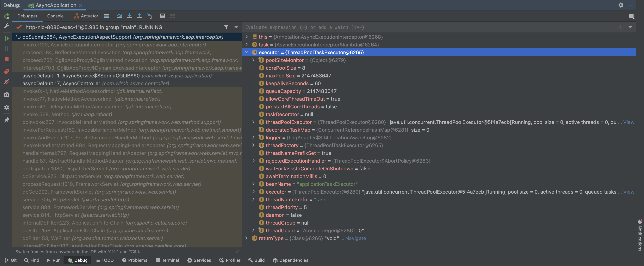The image size is (644, 266).
Task: Click the Step Into icon
Action: click(129, 16)
